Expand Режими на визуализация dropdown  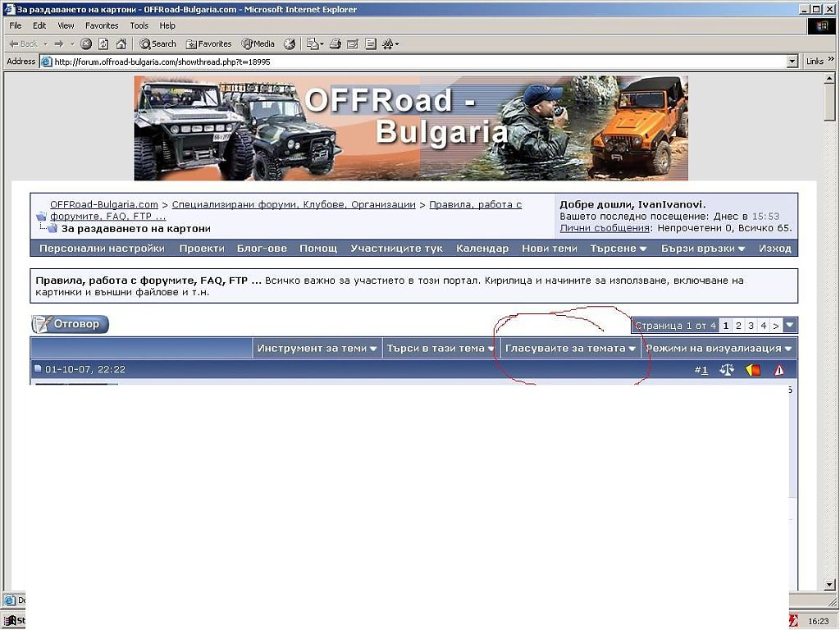click(719, 348)
